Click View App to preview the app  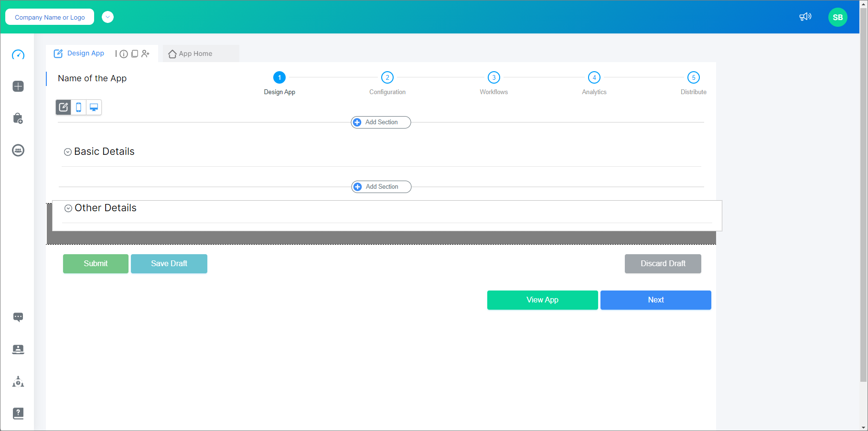(x=542, y=300)
